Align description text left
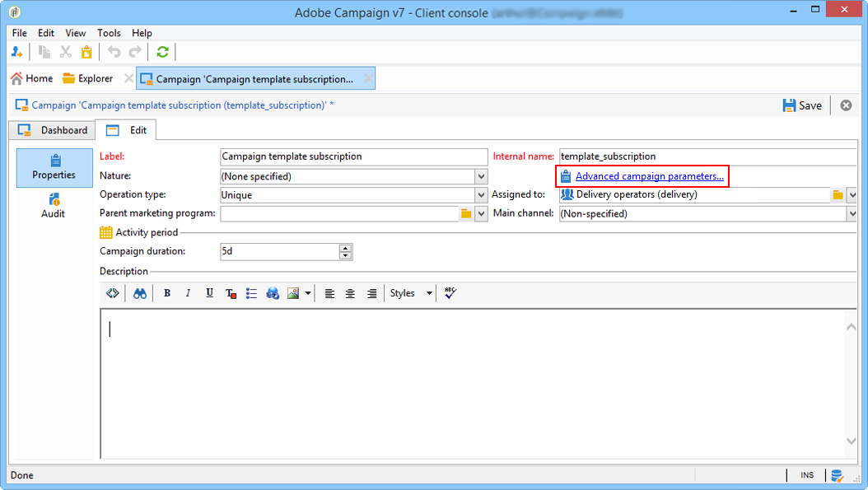 click(329, 293)
